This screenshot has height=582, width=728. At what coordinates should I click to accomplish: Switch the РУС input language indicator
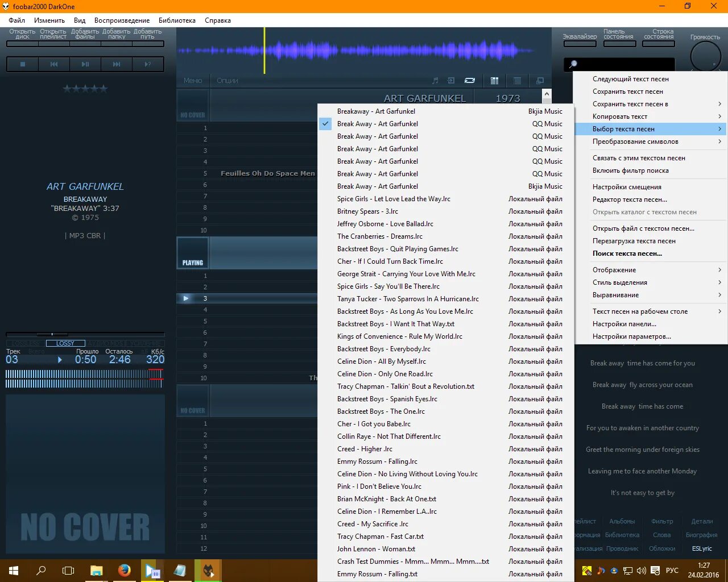coord(672,571)
